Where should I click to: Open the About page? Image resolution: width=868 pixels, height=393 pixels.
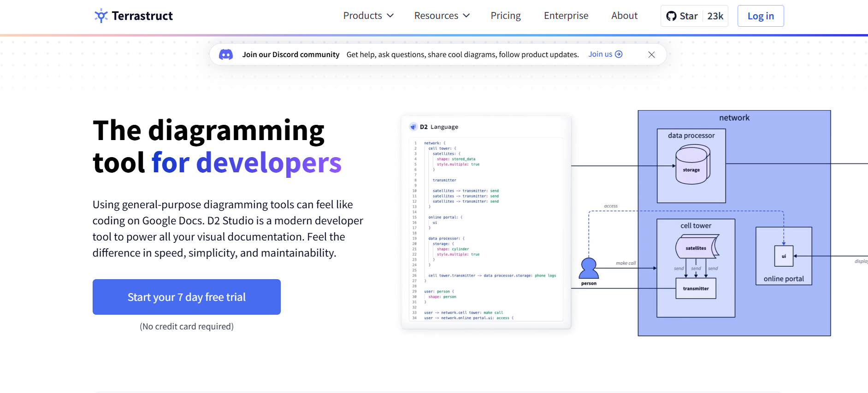click(x=624, y=16)
